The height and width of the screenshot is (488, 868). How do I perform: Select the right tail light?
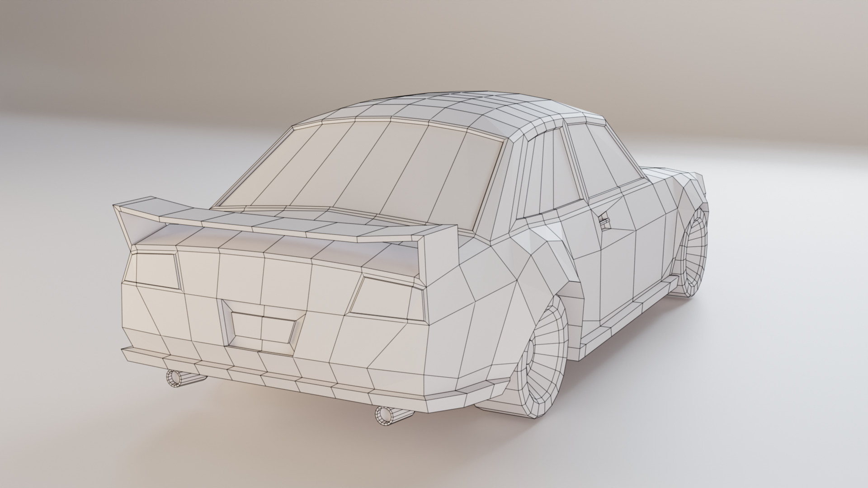coord(387,298)
